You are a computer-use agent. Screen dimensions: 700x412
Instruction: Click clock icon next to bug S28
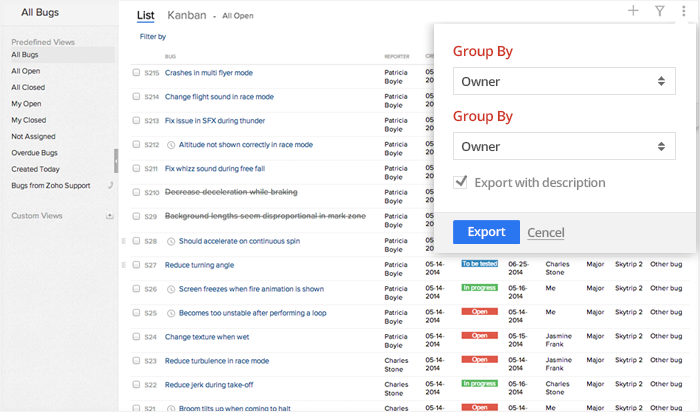pos(171,241)
